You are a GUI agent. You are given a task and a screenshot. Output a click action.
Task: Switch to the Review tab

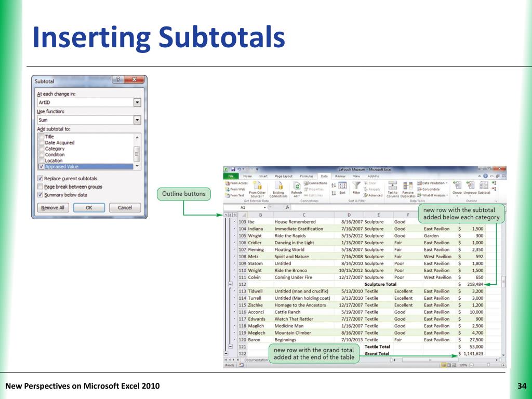pyautogui.click(x=340, y=176)
